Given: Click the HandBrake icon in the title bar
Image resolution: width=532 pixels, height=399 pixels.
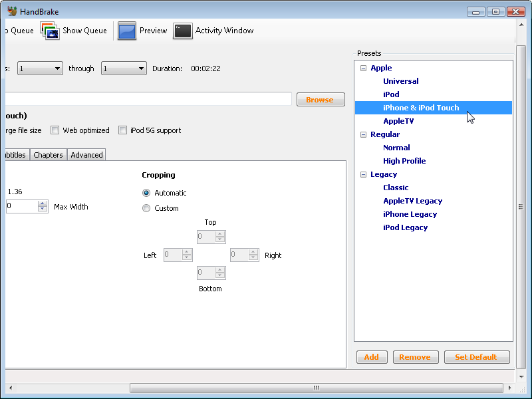Looking at the screenshot, I should click(11, 11).
